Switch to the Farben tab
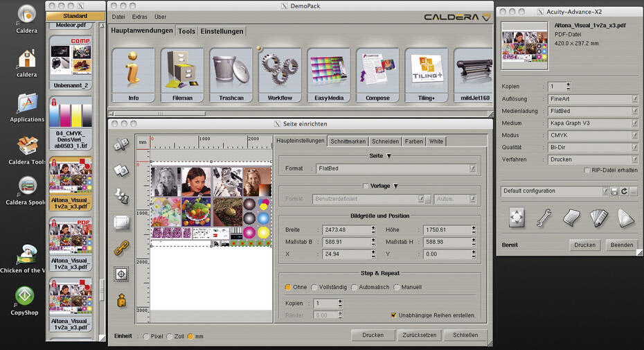Screen dimensions: 644x350 (x=413, y=141)
